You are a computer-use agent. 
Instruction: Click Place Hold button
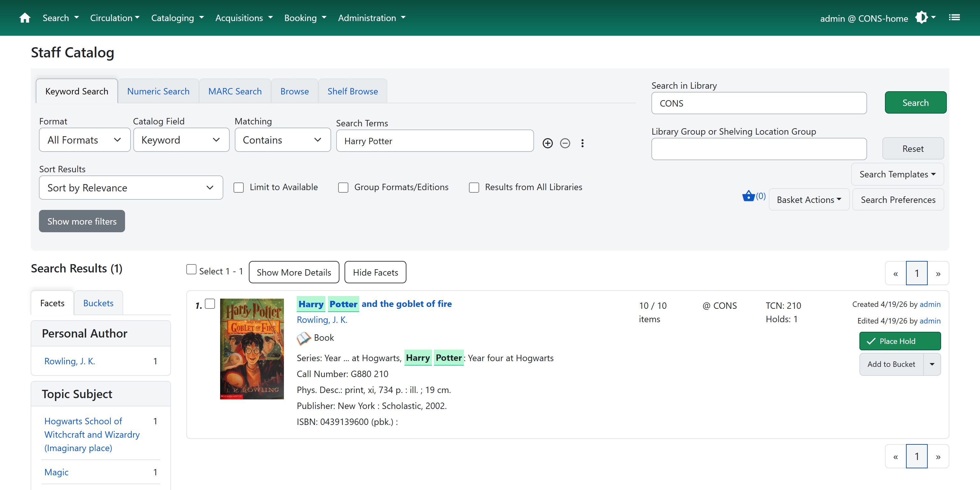click(x=900, y=341)
